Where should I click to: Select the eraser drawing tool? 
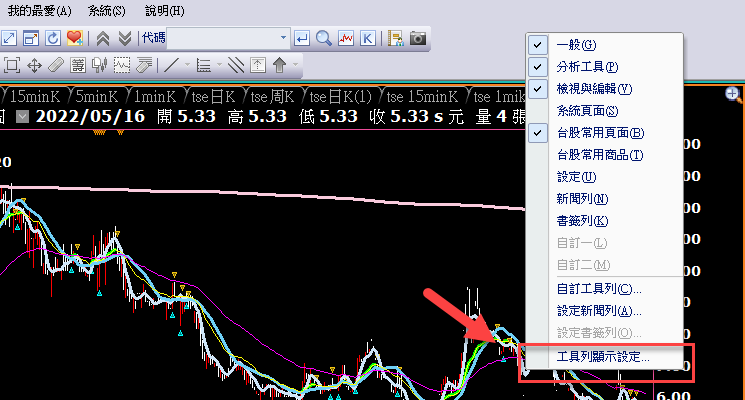pyautogui.click(x=56, y=66)
